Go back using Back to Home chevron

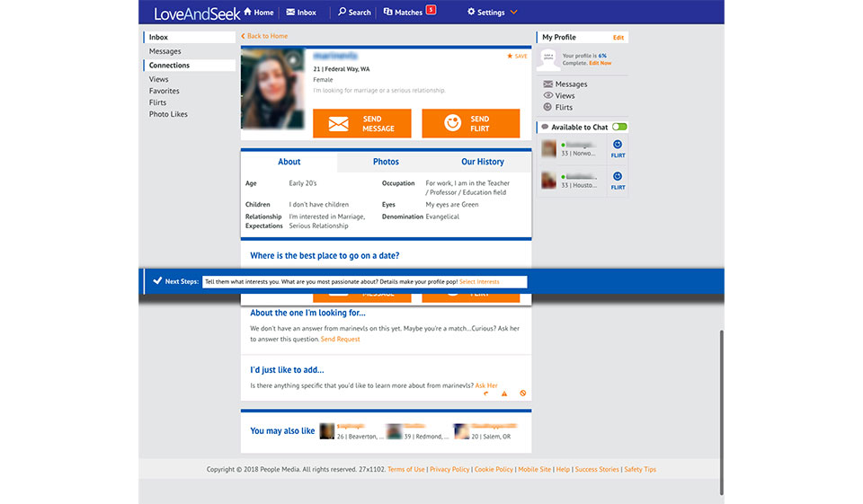pyautogui.click(x=243, y=36)
